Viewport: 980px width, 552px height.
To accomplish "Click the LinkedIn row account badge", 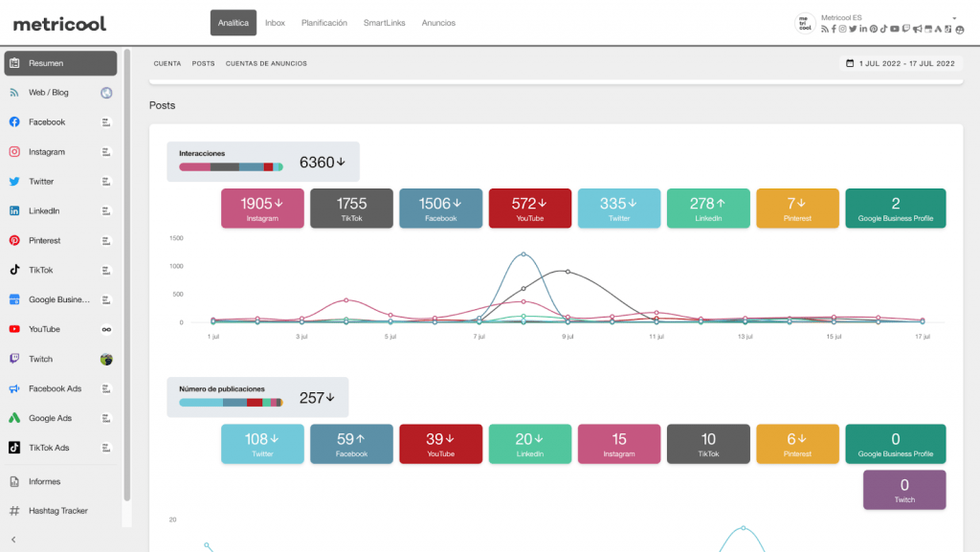I will (x=106, y=211).
